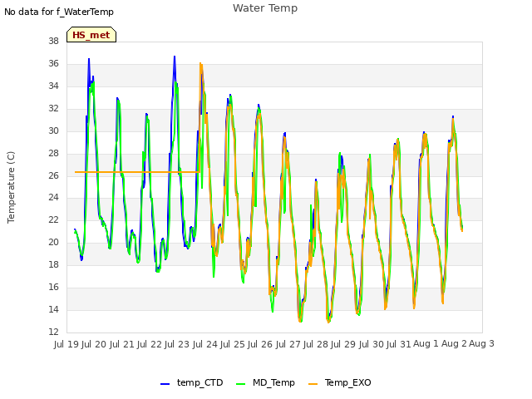This screenshot has height=399, width=532.
Task: Click the y-axis tick label 32
Action: point(53,108)
